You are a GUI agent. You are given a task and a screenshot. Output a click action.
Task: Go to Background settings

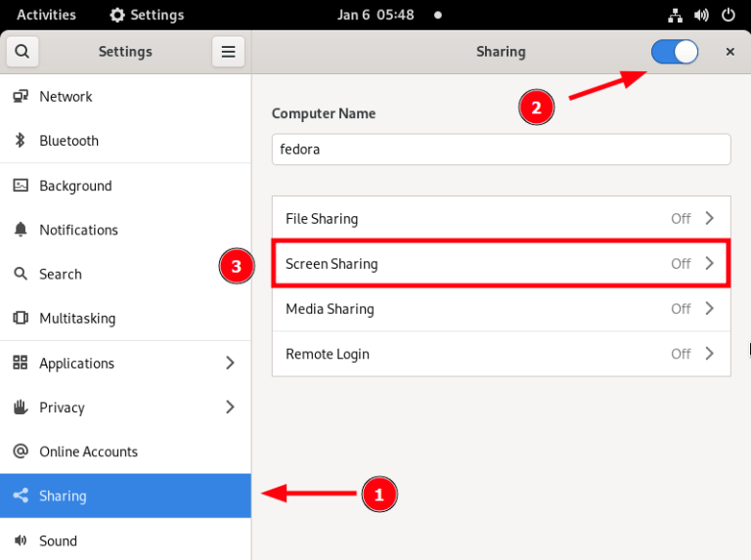[125, 186]
